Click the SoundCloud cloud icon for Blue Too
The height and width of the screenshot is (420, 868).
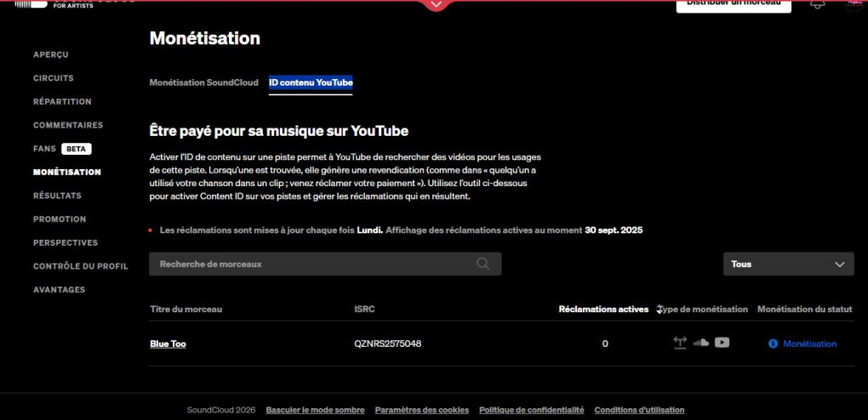(x=701, y=343)
